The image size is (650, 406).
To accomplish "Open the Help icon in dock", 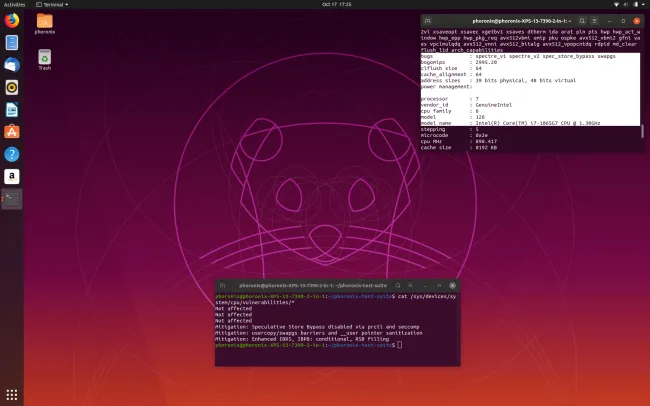I will (12, 154).
